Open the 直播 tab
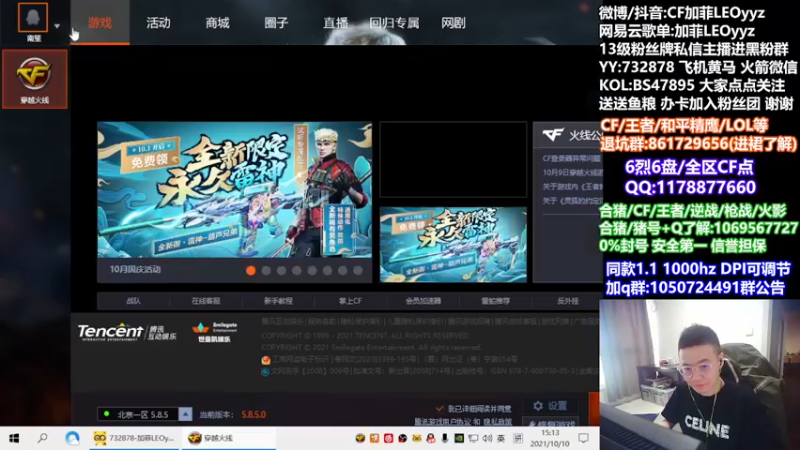Screen dimensions: 800x450 coord(335,23)
